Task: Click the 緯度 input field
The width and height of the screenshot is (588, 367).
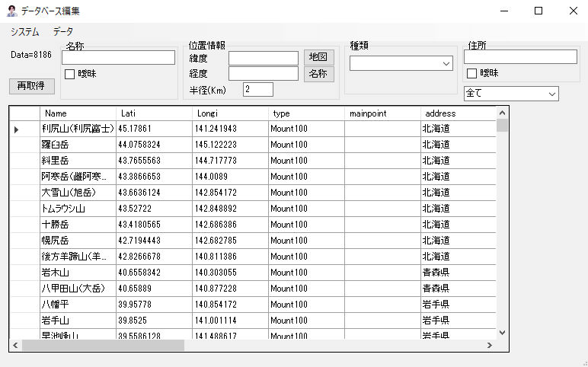Action: tap(263, 58)
